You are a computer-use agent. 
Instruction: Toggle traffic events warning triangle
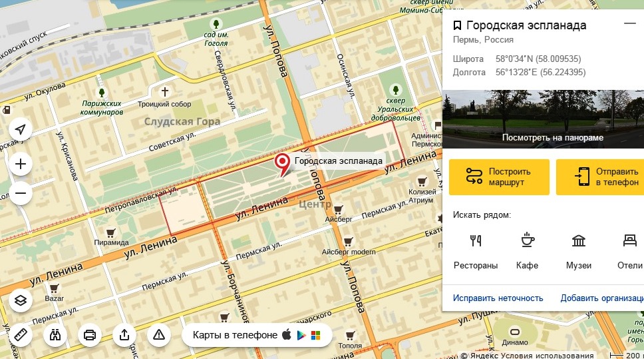pos(158,335)
